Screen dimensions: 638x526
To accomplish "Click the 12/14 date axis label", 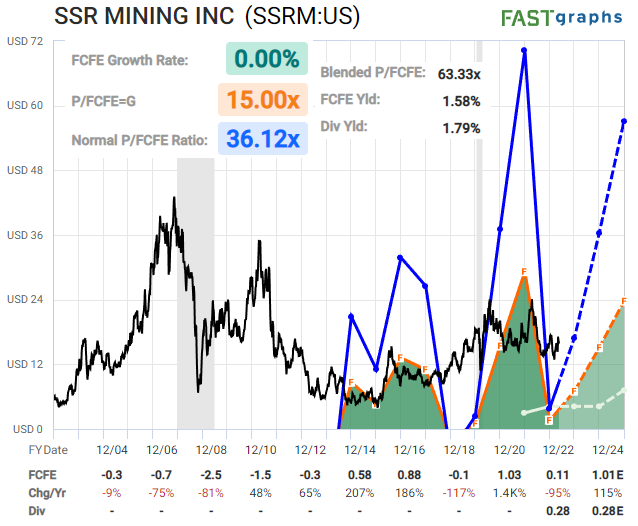I will coord(360,450).
